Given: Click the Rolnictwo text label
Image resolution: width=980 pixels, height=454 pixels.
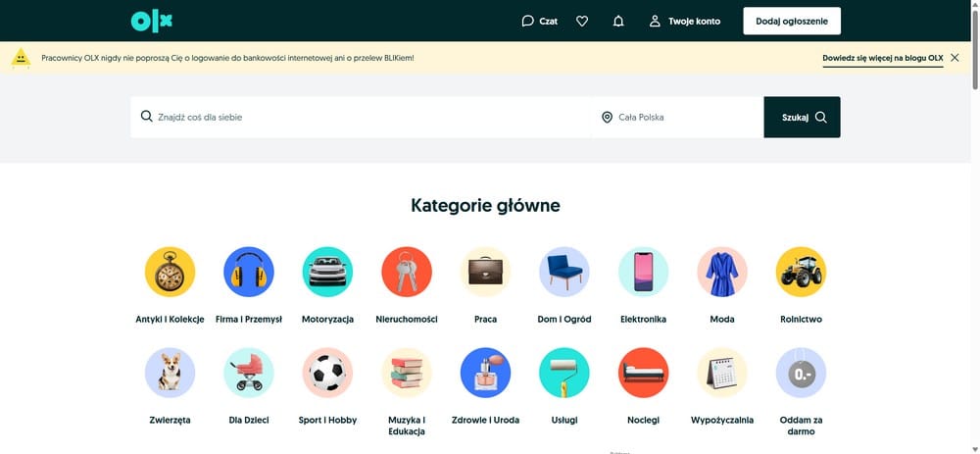Looking at the screenshot, I should (x=801, y=319).
